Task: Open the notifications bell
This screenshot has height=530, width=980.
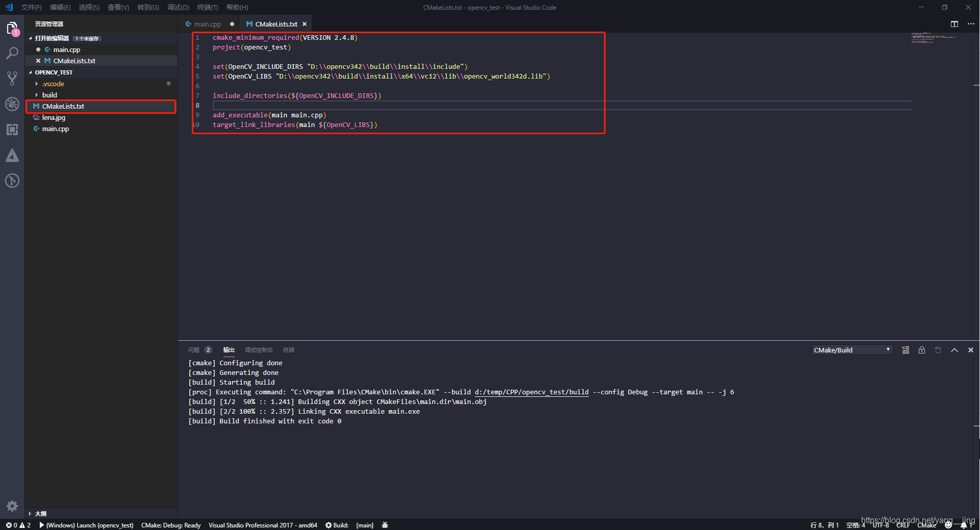Action: point(962,525)
